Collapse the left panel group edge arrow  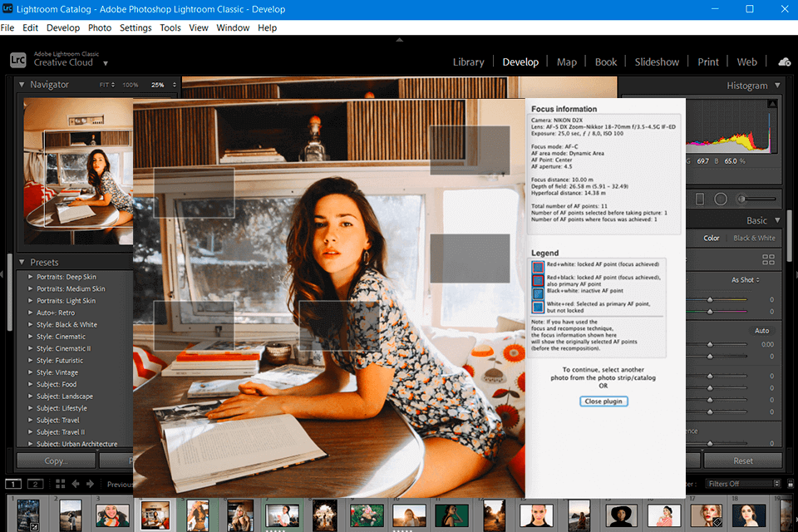[2, 274]
